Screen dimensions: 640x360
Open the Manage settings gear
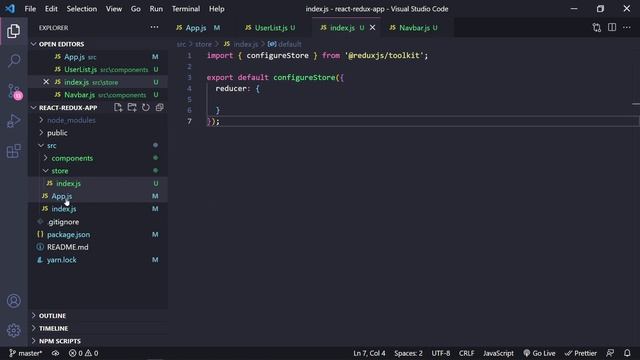pos(13,330)
